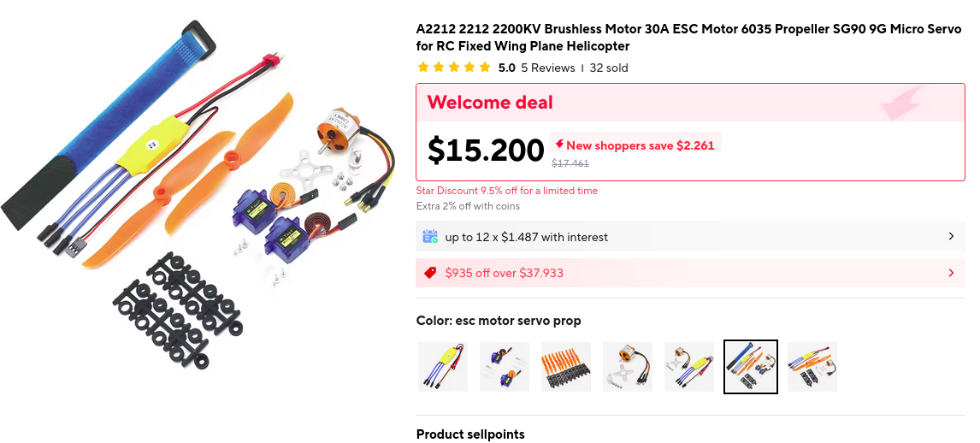The height and width of the screenshot is (443, 980).
Task: Select the ESC-only color variant thumbnail
Action: click(443, 367)
